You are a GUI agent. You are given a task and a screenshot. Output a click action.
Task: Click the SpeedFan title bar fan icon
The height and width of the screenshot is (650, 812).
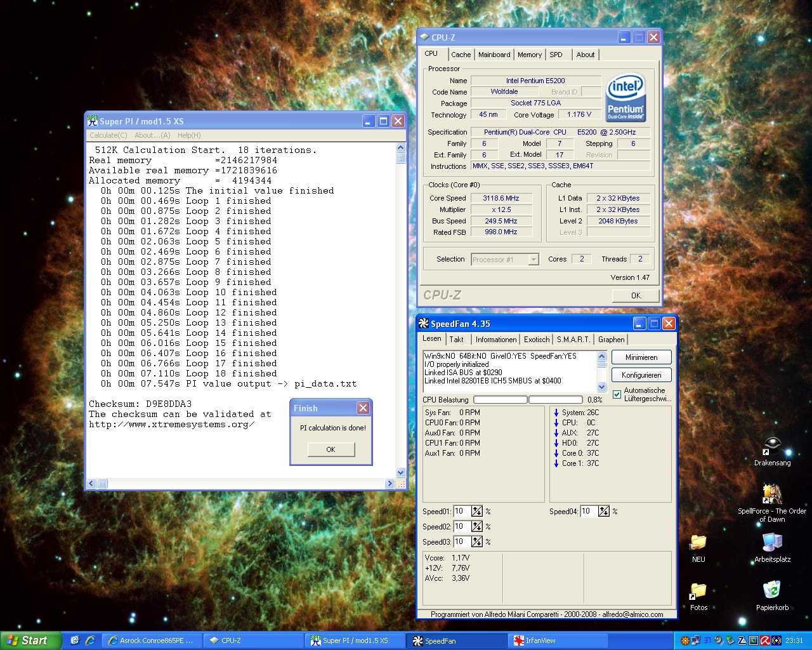pos(424,324)
